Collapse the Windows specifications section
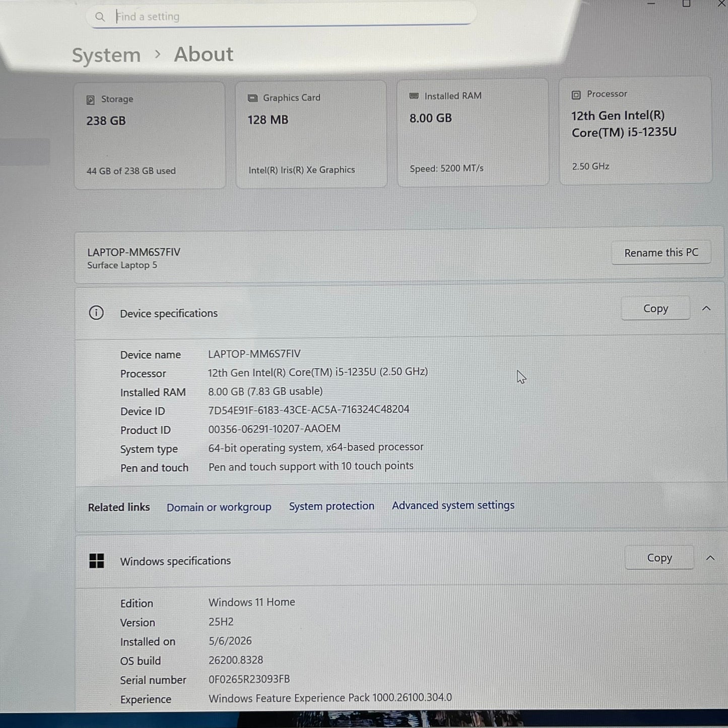The width and height of the screenshot is (728, 728). click(x=710, y=558)
